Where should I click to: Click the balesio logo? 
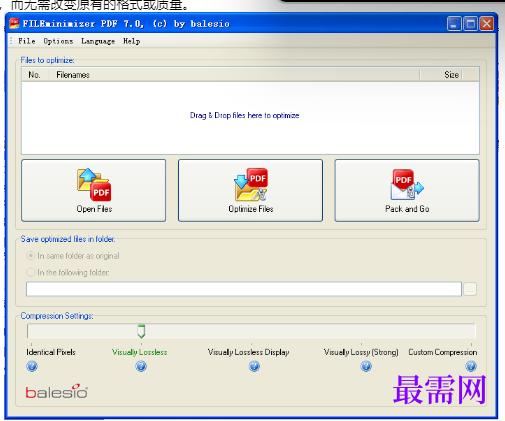tap(57, 392)
